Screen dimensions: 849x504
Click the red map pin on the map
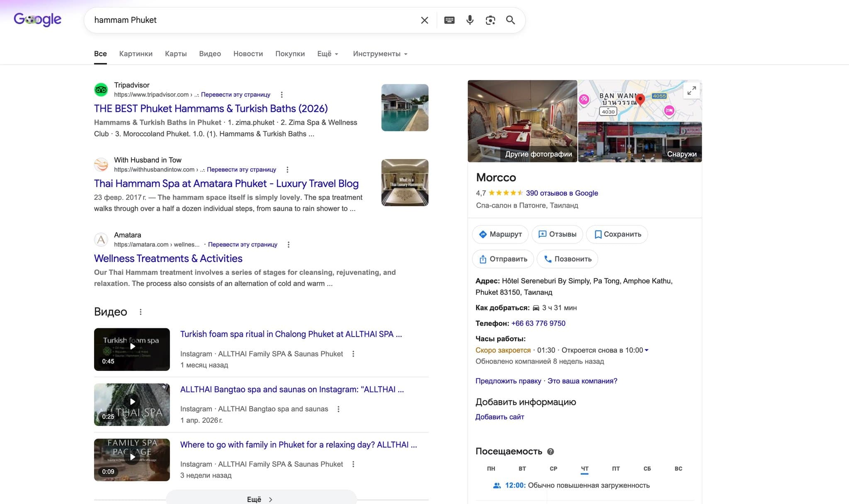tap(640, 99)
